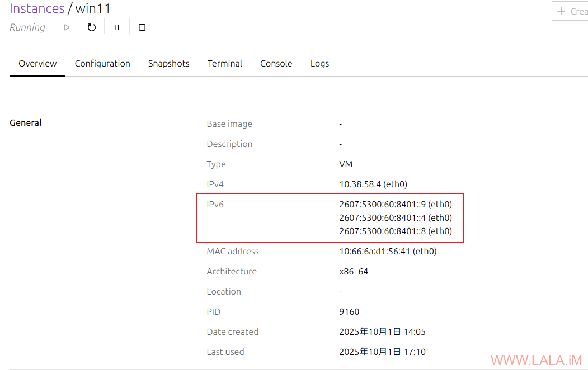The width and height of the screenshot is (588, 370).
Task: Click the PID value 9160
Action: pyautogui.click(x=349, y=312)
